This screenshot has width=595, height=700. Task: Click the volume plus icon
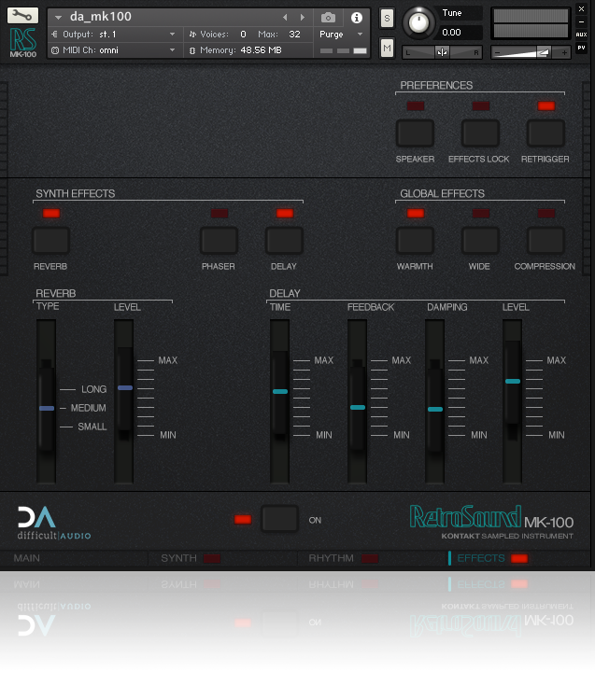[564, 52]
